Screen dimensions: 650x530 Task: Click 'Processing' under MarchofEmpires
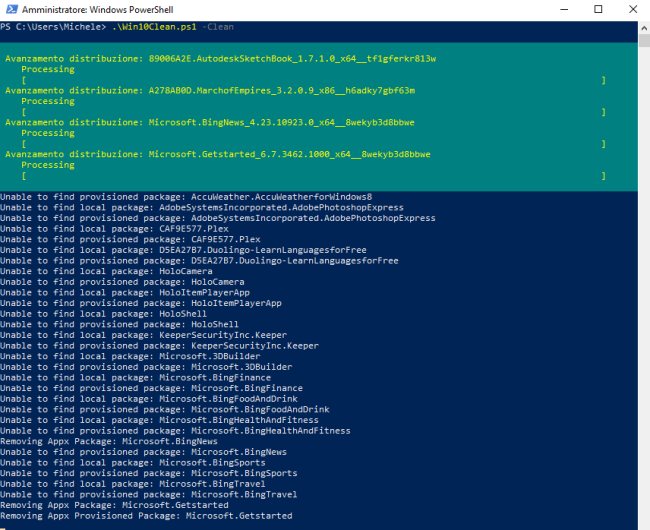(48, 101)
